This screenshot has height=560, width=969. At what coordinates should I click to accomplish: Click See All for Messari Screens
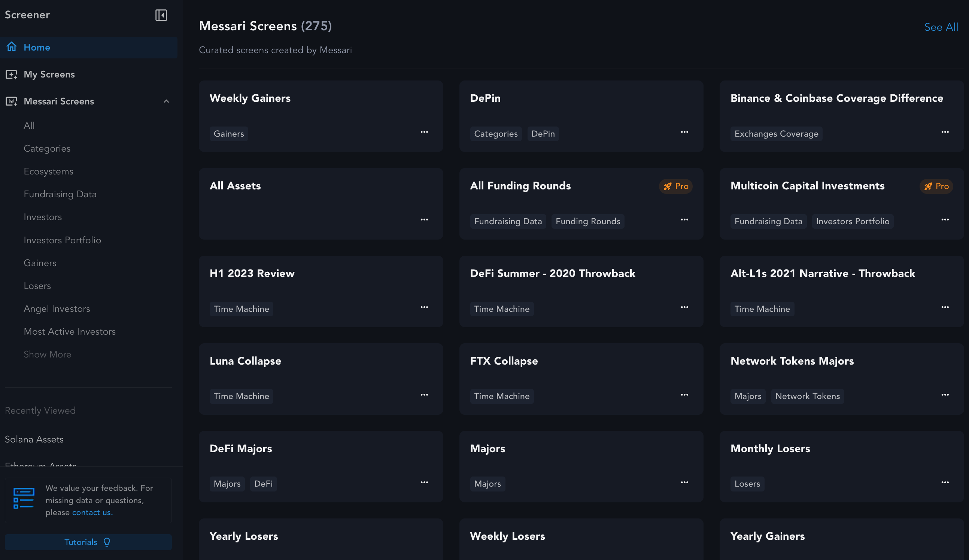pos(941,27)
